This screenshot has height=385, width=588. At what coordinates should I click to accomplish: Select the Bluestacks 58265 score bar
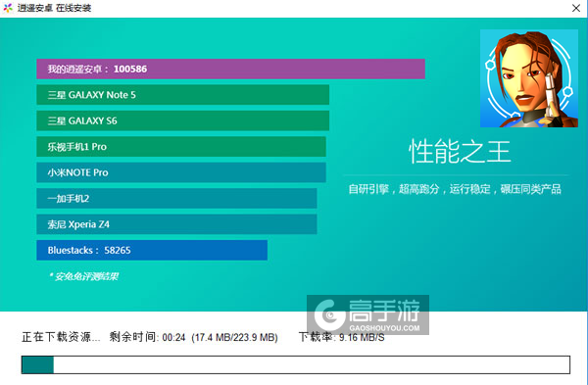tap(152, 250)
